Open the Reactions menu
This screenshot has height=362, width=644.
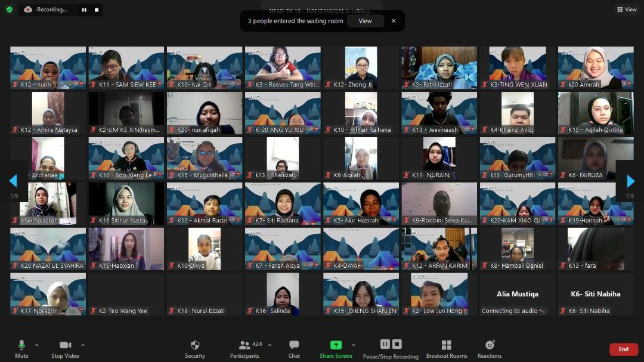[490, 348]
